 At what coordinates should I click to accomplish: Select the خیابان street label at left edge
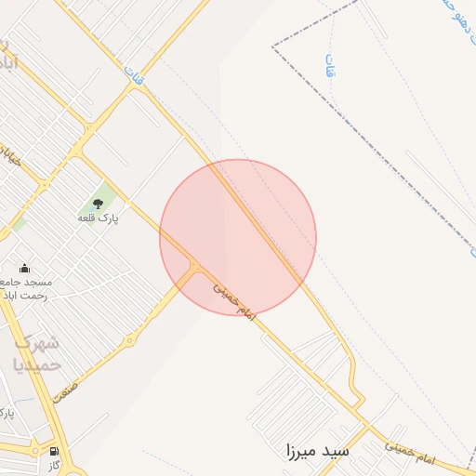[x=10, y=155]
